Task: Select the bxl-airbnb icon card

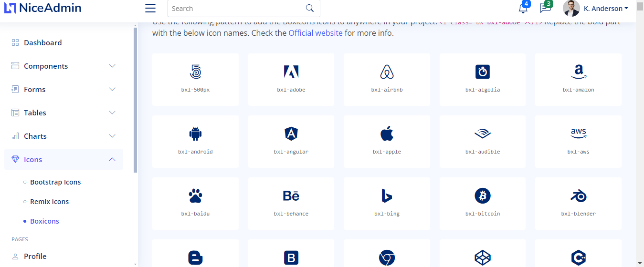Action: 387,80
